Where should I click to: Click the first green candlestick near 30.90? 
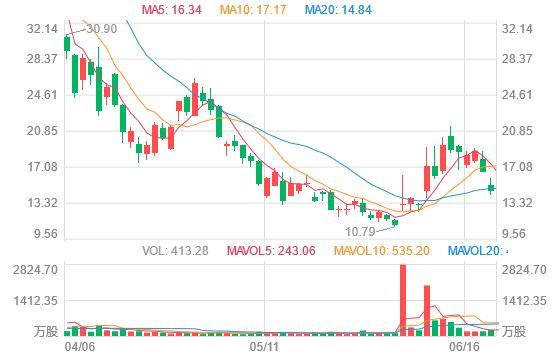67,44
